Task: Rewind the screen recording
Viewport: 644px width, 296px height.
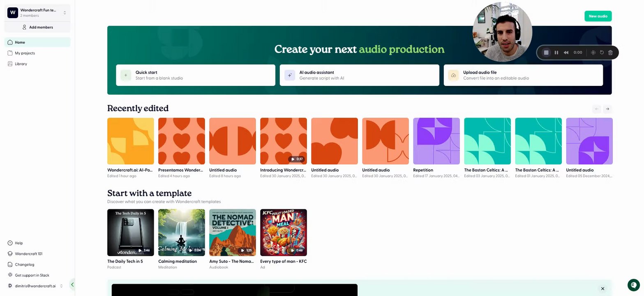Action: (x=566, y=53)
